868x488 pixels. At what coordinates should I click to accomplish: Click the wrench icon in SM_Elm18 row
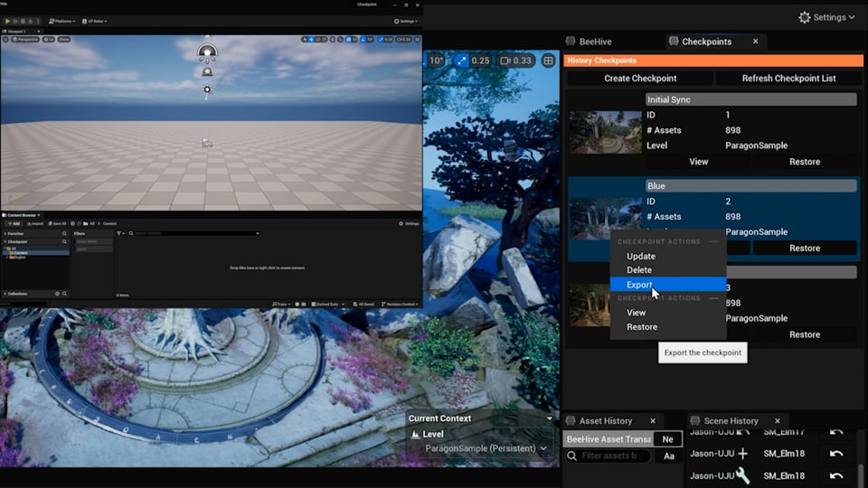pyautogui.click(x=743, y=475)
